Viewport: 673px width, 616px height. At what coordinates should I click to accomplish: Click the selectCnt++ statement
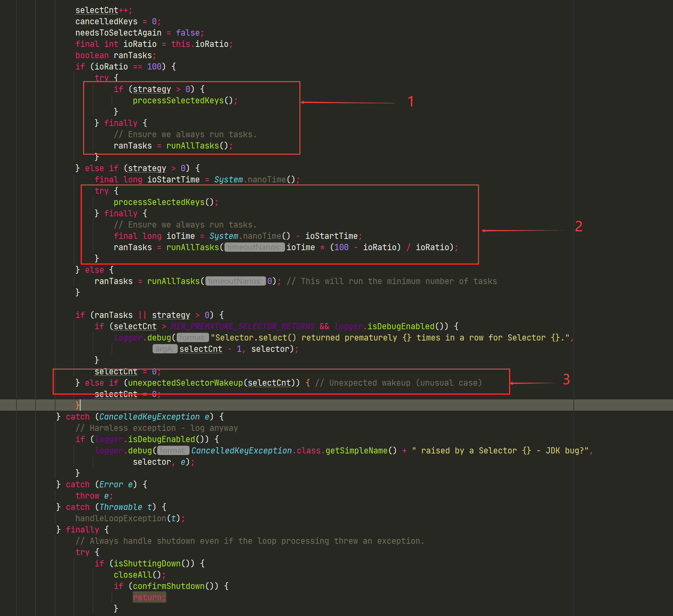tap(103, 10)
